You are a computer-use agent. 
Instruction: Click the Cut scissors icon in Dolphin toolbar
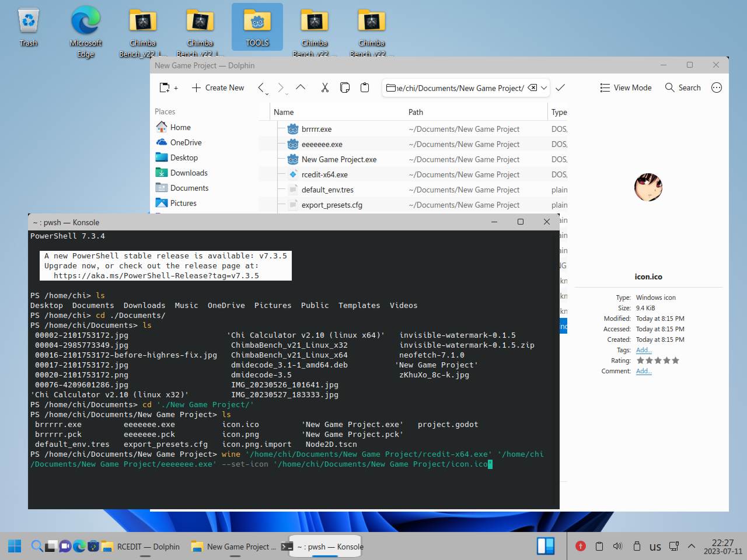(325, 87)
